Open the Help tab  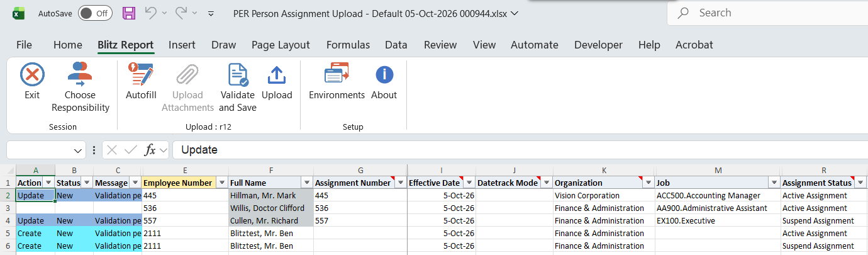pos(649,45)
